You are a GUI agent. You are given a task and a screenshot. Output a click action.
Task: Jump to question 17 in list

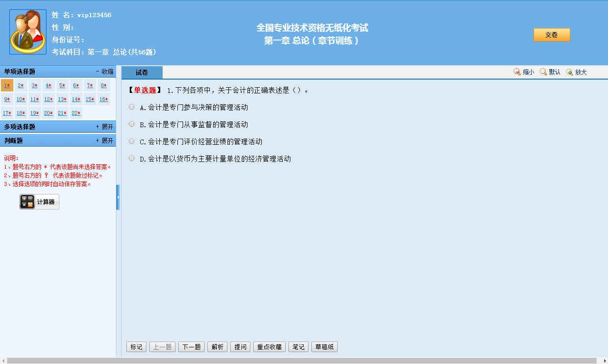(7, 113)
